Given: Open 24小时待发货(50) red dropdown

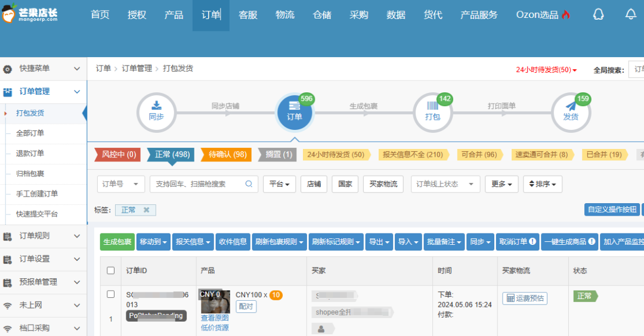Looking at the screenshot, I should pyautogui.click(x=546, y=70).
